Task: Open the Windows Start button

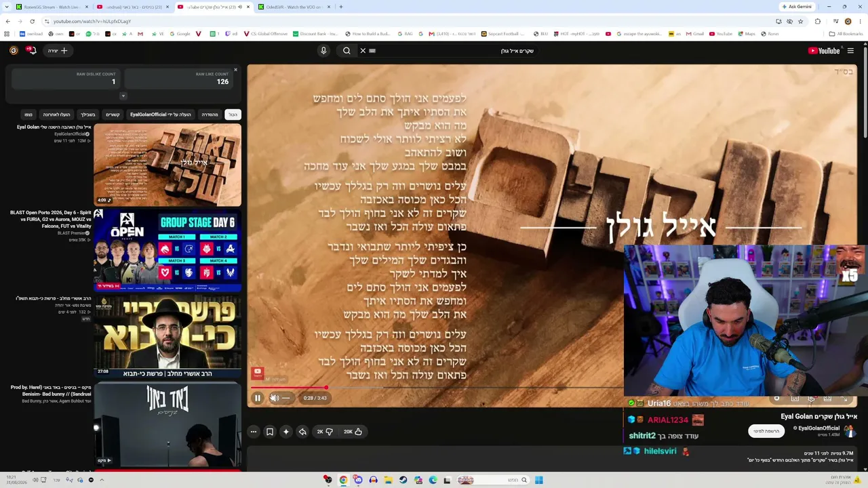Action: [x=538, y=480]
